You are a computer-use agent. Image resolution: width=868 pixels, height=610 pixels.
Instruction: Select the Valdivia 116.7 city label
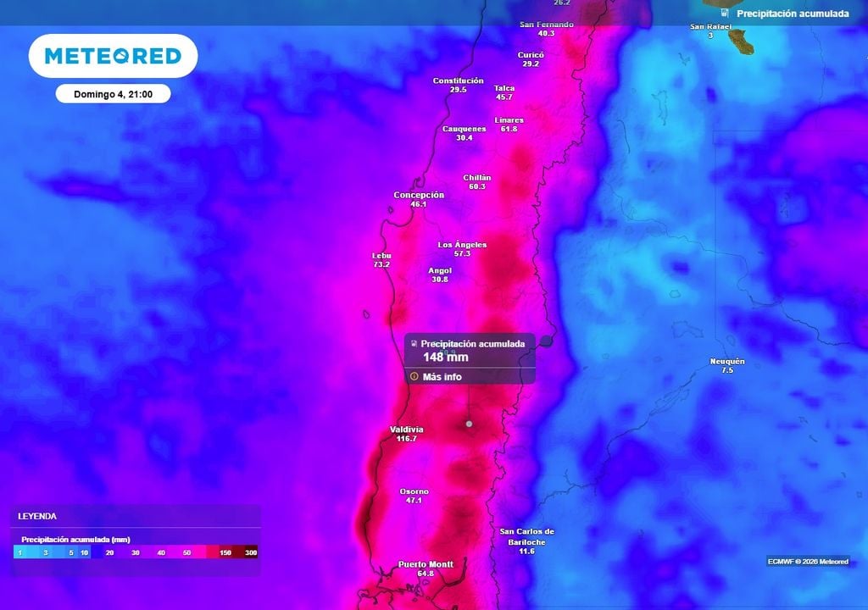(406, 434)
